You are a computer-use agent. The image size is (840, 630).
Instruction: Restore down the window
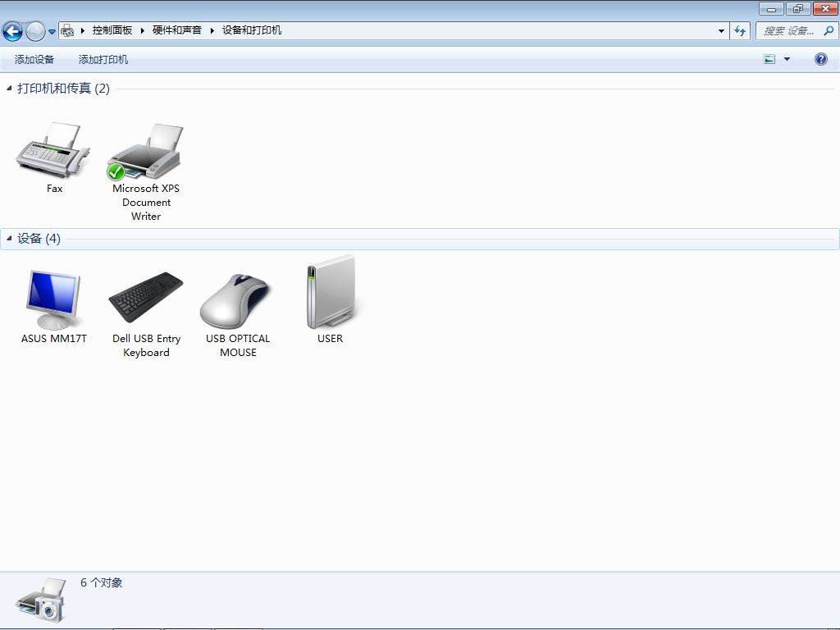[798, 8]
